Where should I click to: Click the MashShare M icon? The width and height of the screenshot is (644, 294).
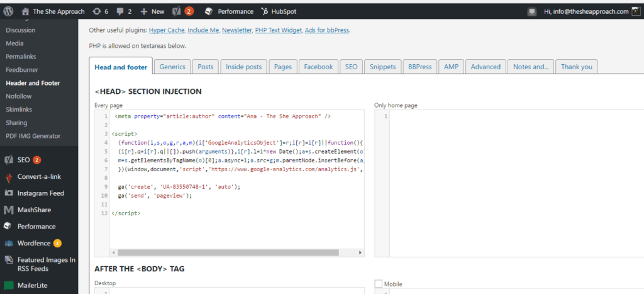(9, 210)
